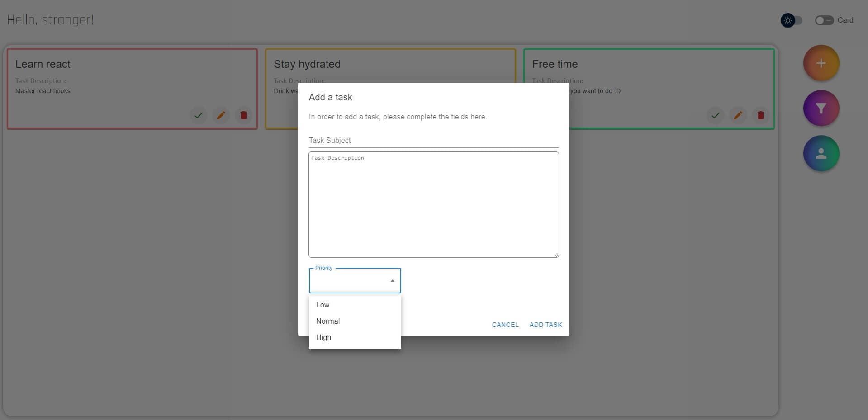Viewport: 868px width, 420px height.
Task: Select Low priority option
Action: pos(355,305)
